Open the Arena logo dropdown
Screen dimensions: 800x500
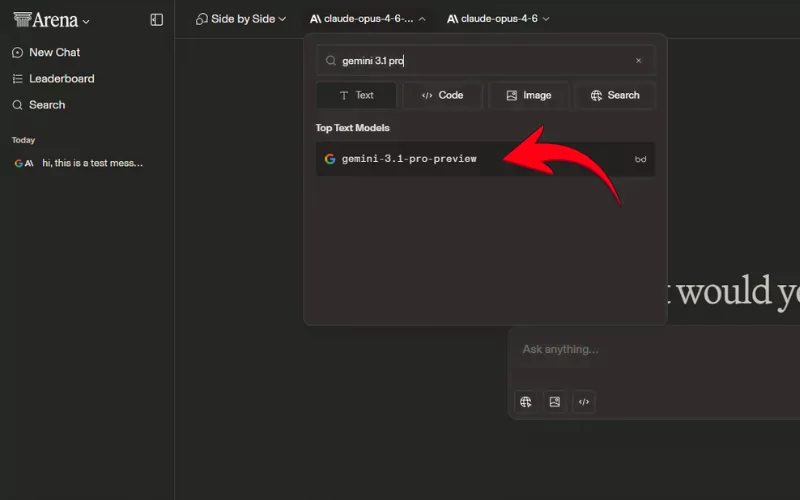(x=52, y=20)
